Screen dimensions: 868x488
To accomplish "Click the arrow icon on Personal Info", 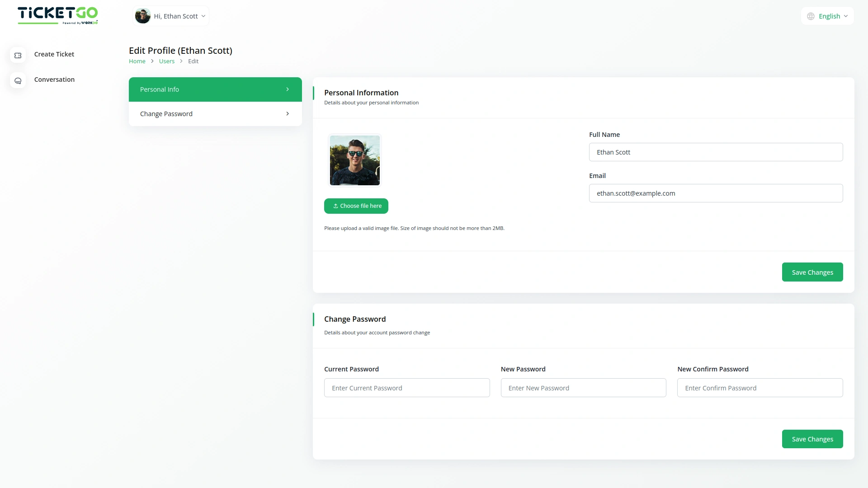I will [x=288, y=89].
